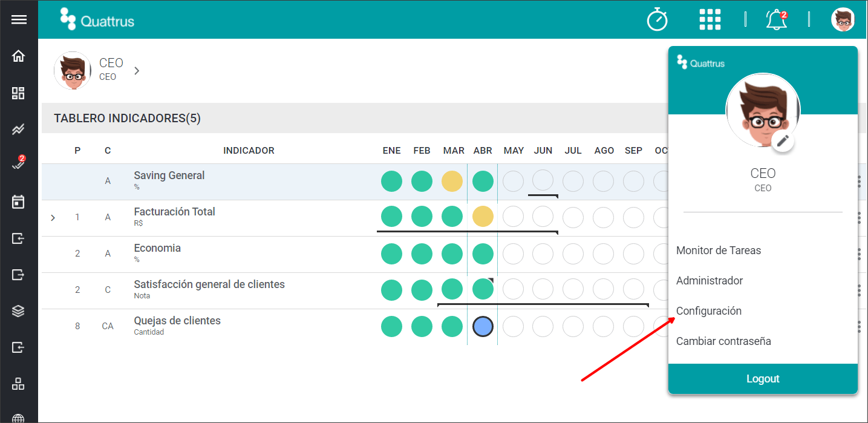Open the notifications bell
The image size is (868, 423).
[777, 19]
